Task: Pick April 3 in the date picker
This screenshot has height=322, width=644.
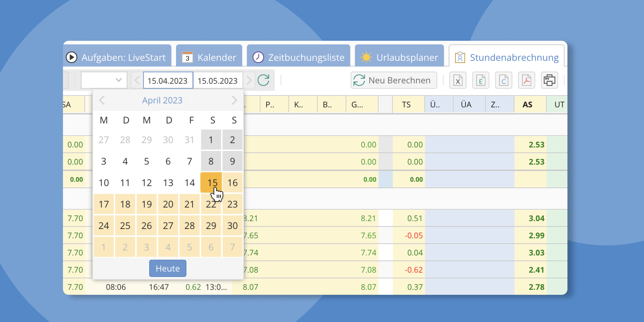Action: [x=104, y=161]
